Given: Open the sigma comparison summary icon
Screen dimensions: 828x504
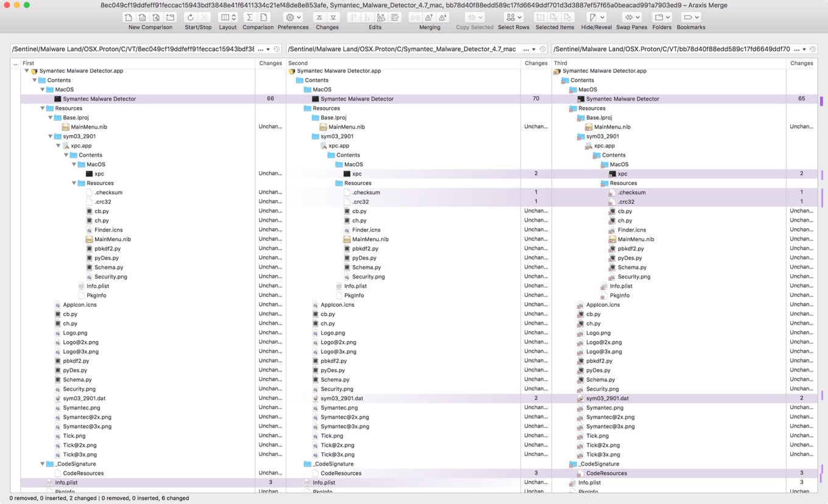Looking at the screenshot, I should (x=250, y=18).
